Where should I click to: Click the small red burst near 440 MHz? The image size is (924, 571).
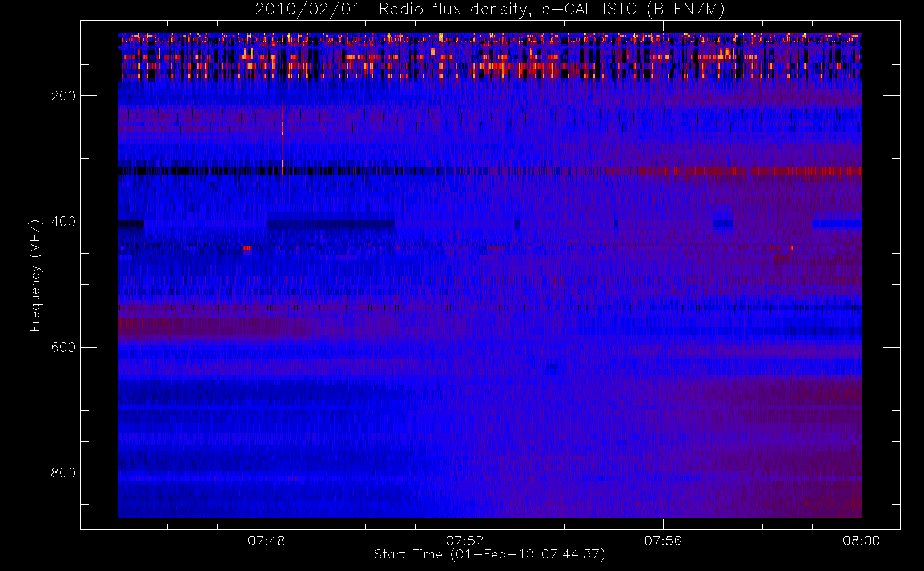[247, 248]
